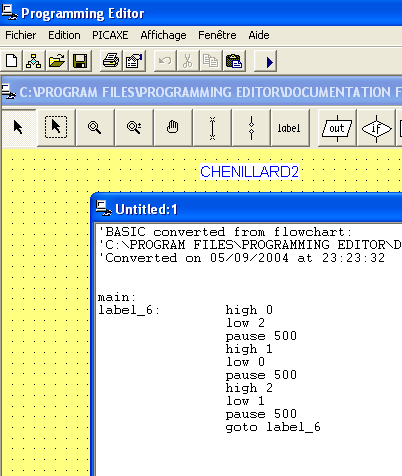The image size is (402, 476).
Task: Activate the Zoom magnifier tool
Action: pos(95,127)
